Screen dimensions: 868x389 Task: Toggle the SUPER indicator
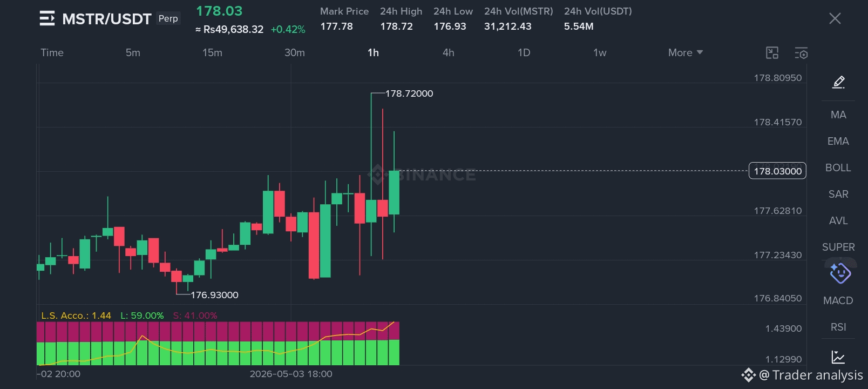click(x=838, y=247)
